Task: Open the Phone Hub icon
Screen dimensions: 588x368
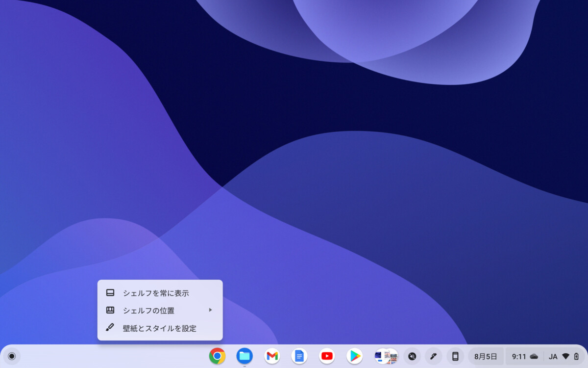Action: pyautogui.click(x=455, y=356)
